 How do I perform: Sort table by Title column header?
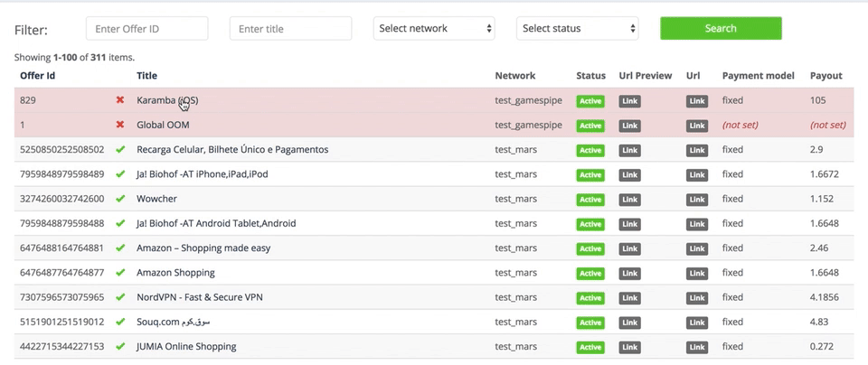coord(146,76)
